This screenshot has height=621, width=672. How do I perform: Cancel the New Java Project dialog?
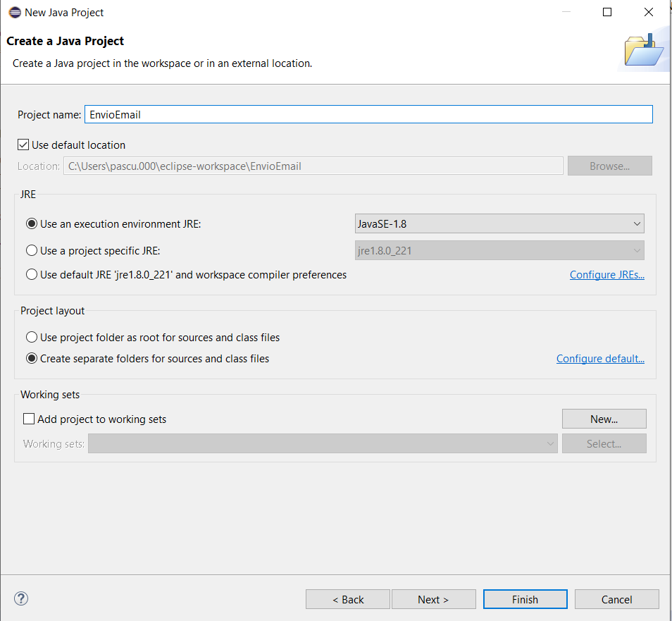click(x=617, y=599)
